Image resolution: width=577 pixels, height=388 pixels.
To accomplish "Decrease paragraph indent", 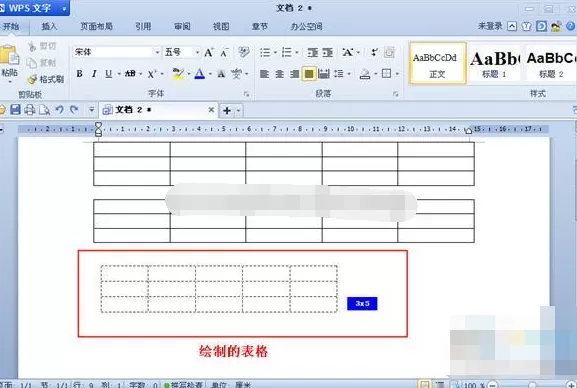I will coord(312,53).
